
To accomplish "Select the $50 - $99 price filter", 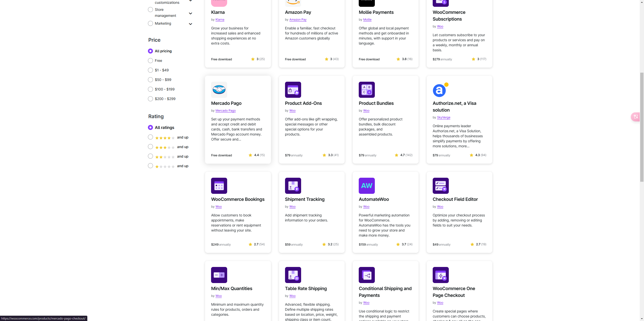I will 150,80.
